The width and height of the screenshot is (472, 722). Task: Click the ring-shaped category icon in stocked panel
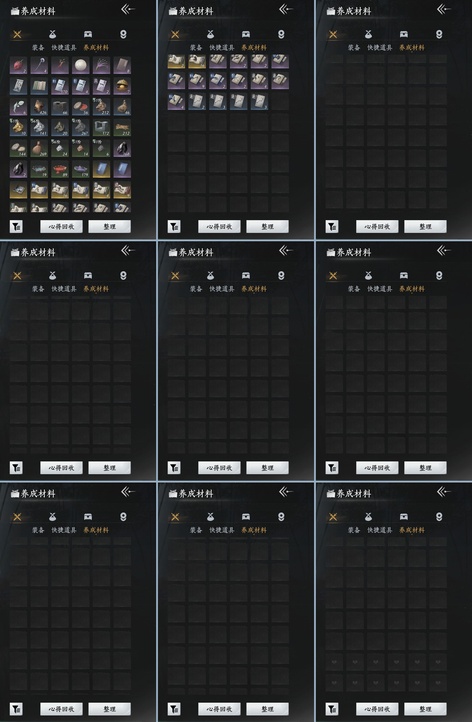click(x=123, y=35)
